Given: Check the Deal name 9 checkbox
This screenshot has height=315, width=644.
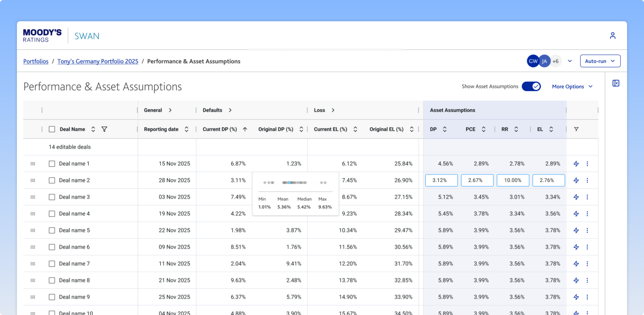Looking at the screenshot, I should tap(52, 297).
